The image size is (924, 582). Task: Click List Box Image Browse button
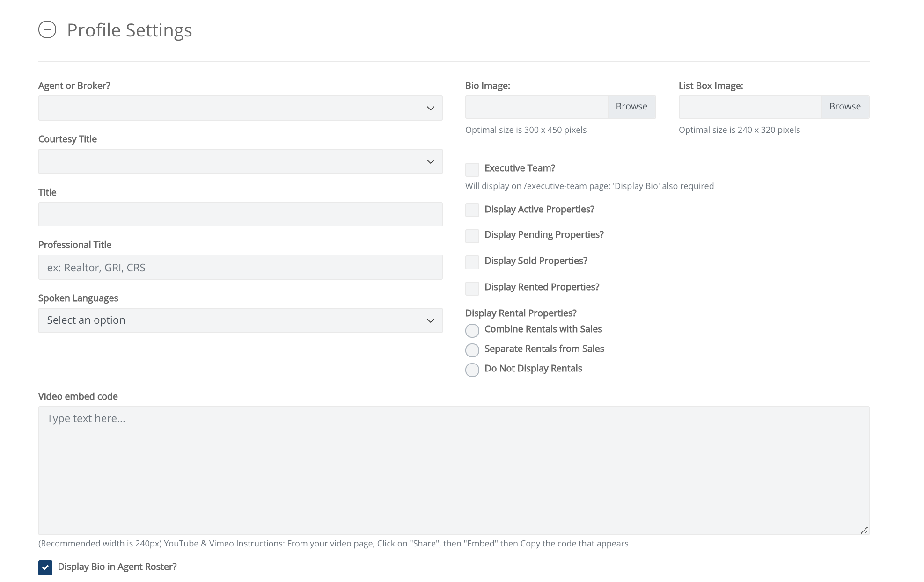[x=844, y=106]
